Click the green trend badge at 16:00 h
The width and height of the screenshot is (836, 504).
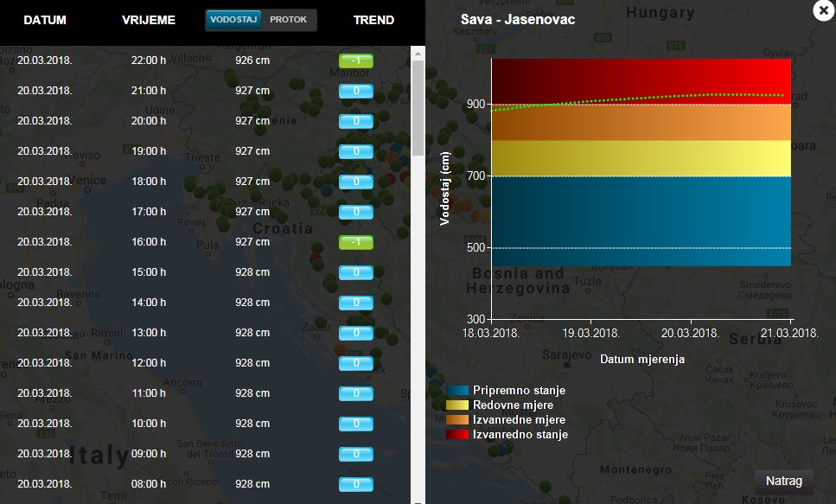click(x=355, y=242)
